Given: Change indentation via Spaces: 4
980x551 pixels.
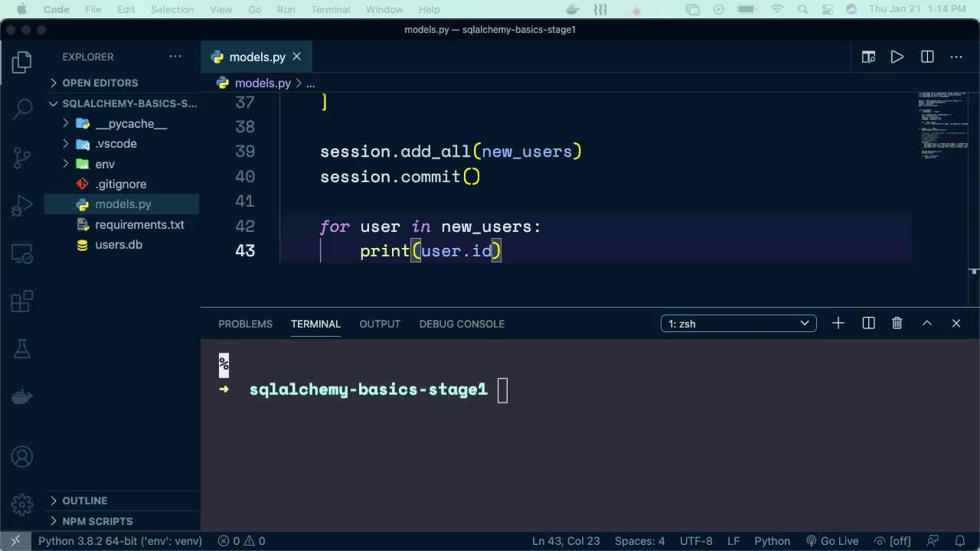Looking at the screenshot, I should (x=639, y=541).
